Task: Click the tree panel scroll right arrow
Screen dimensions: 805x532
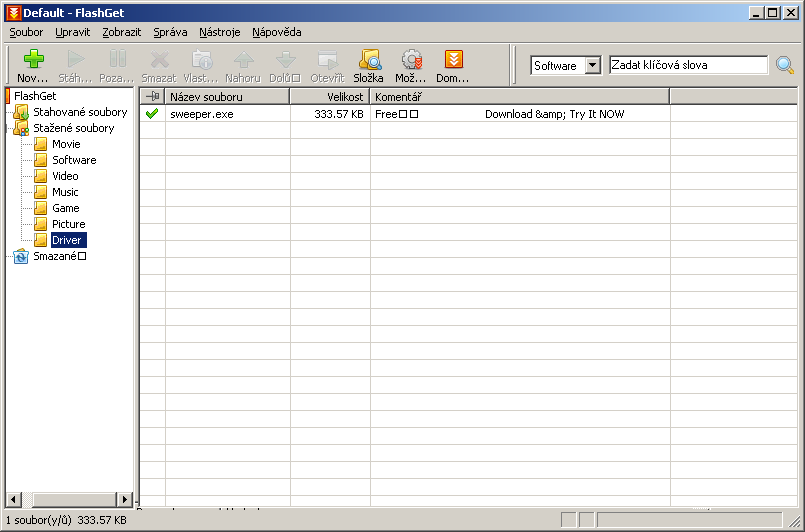Action: pyautogui.click(x=124, y=499)
